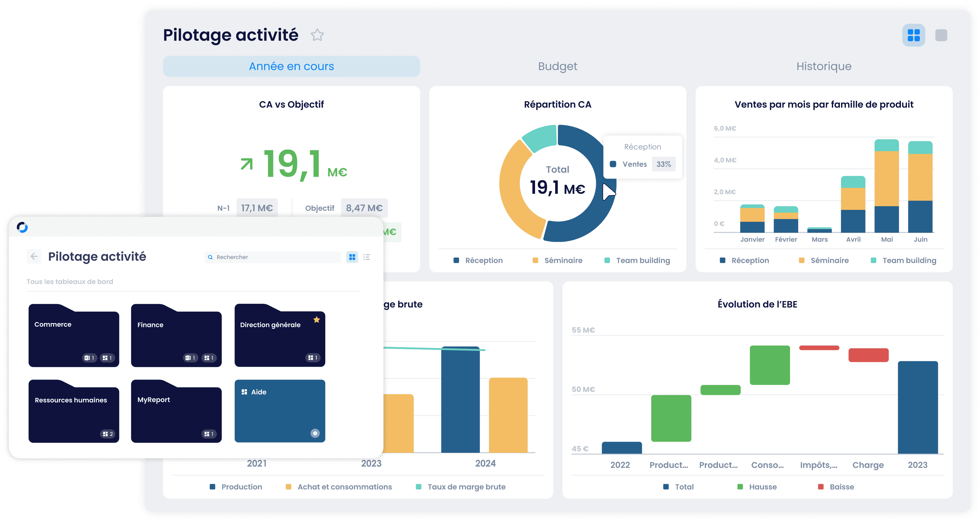Open the Commerce folder

74,335
